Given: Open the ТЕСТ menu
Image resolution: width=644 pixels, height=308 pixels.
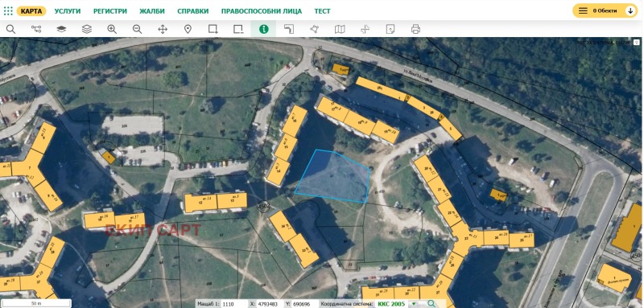Looking at the screenshot, I should (323, 11).
